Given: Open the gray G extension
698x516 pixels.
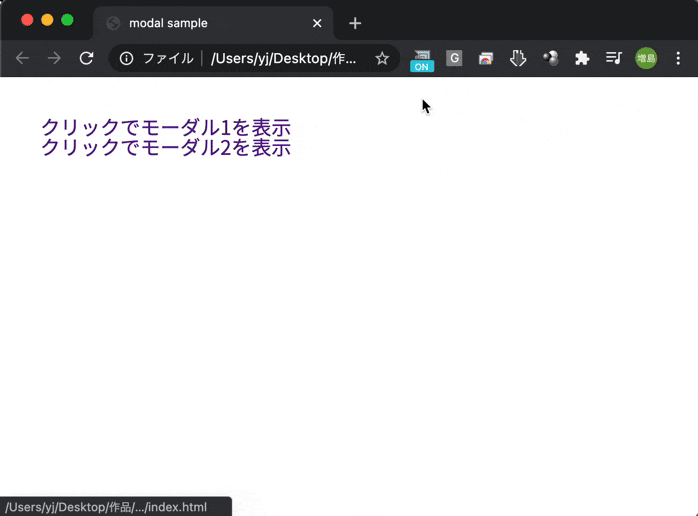Looking at the screenshot, I should pos(454,58).
